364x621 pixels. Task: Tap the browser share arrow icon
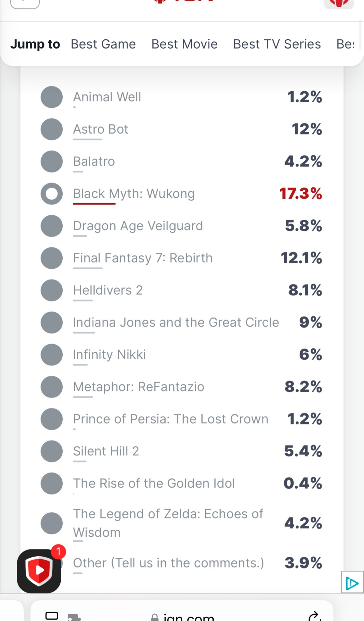point(314,616)
